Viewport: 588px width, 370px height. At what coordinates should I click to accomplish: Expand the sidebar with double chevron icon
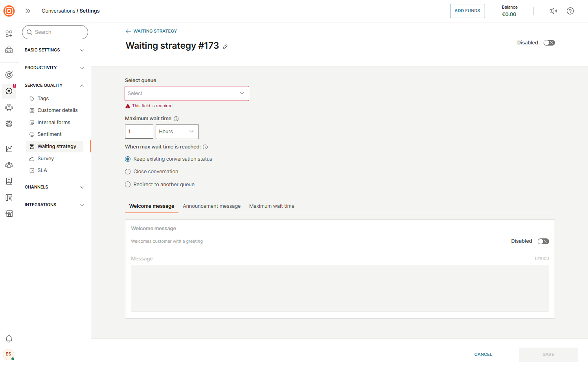coord(28,11)
